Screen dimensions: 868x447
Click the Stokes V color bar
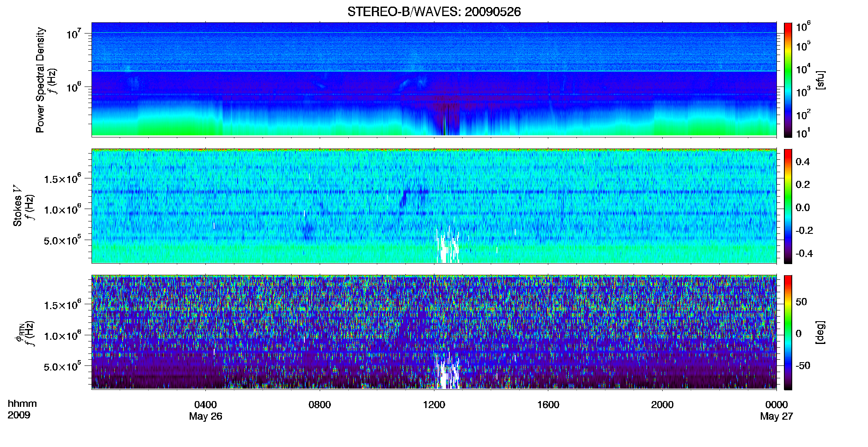click(x=788, y=206)
